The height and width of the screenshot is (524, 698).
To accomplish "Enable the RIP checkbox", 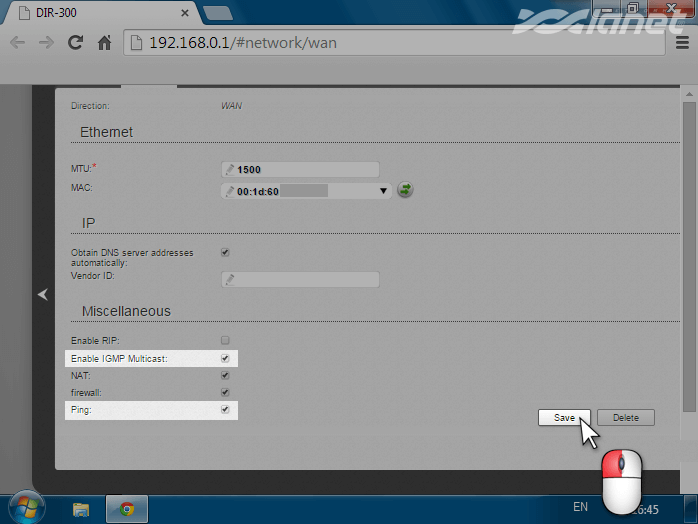I will (225, 341).
